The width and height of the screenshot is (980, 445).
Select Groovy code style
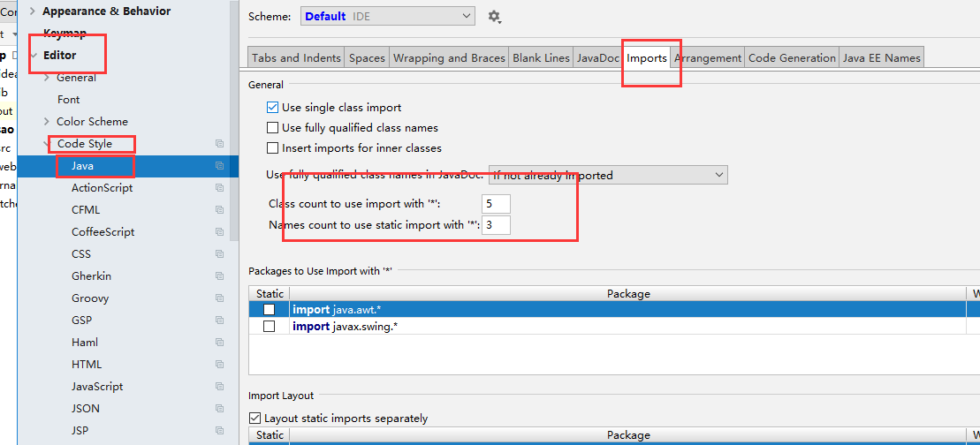click(90, 298)
